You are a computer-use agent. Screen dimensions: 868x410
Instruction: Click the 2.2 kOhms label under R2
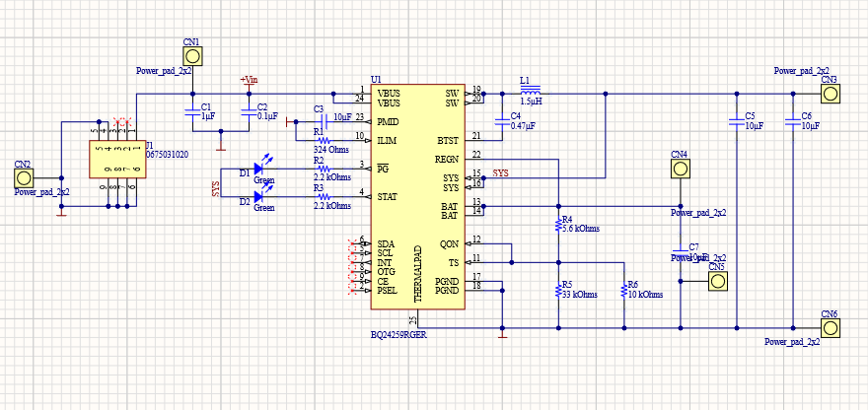[x=332, y=177]
